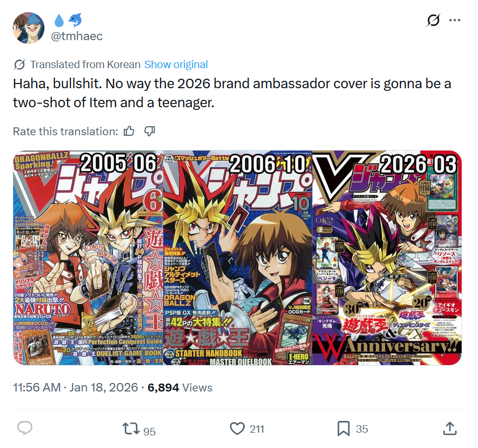Rate translation with thumbs down
This screenshot has height=448, width=478.
click(x=150, y=131)
